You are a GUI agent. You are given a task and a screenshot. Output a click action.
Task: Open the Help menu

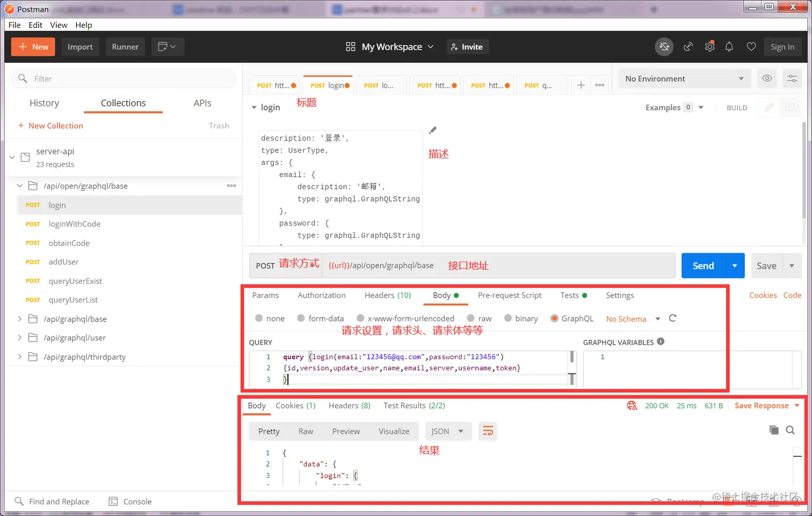84,25
